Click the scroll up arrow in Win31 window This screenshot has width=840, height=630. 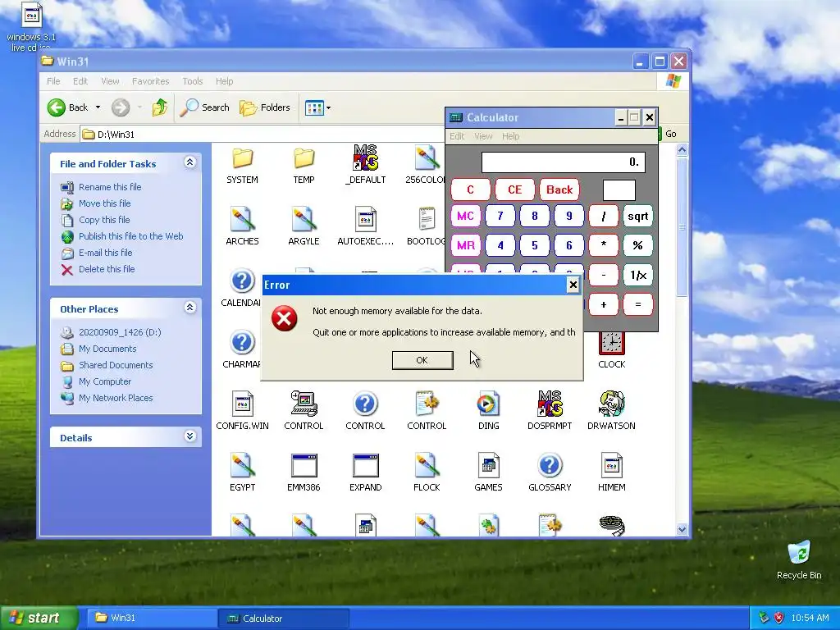tap(682, 150)
